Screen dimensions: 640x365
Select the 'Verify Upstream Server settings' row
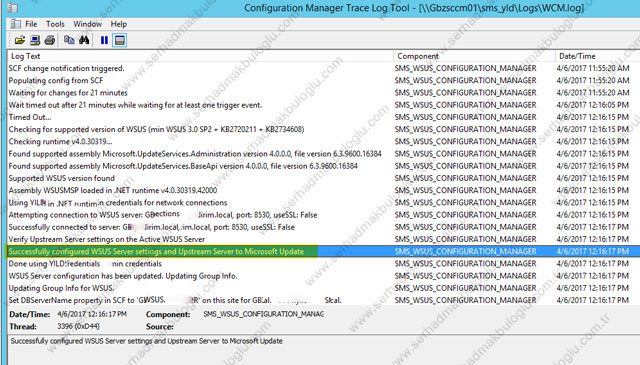click(x=324, y=239)
